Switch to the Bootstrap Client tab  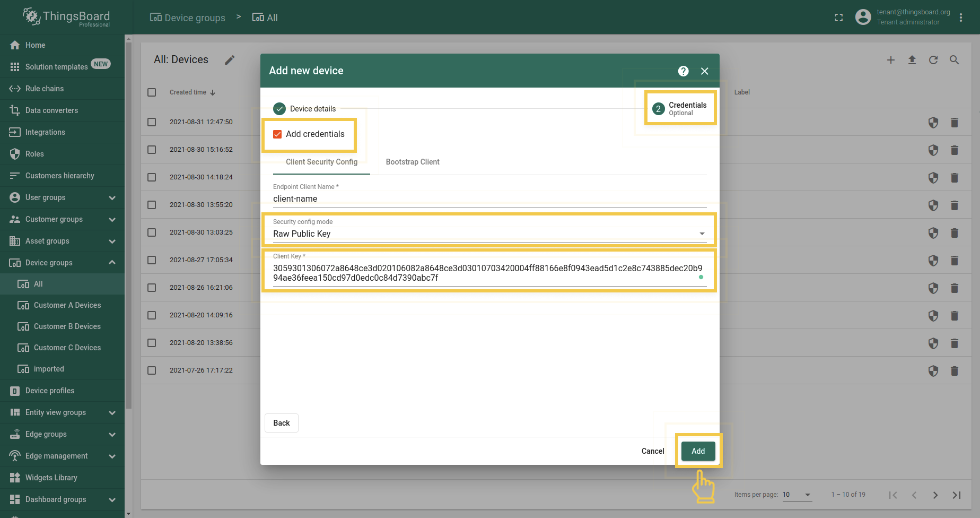(413, 162)
